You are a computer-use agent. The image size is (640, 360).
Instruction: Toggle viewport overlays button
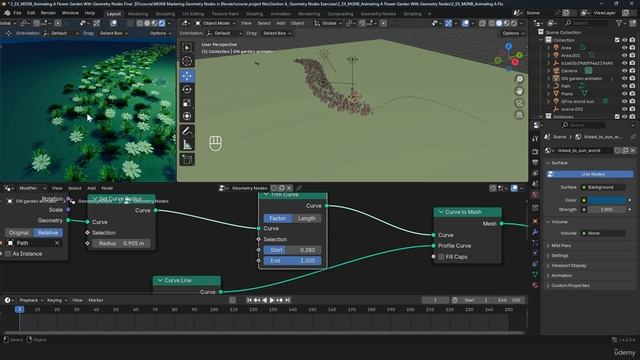pyautogui.click(x=466, y=23)
